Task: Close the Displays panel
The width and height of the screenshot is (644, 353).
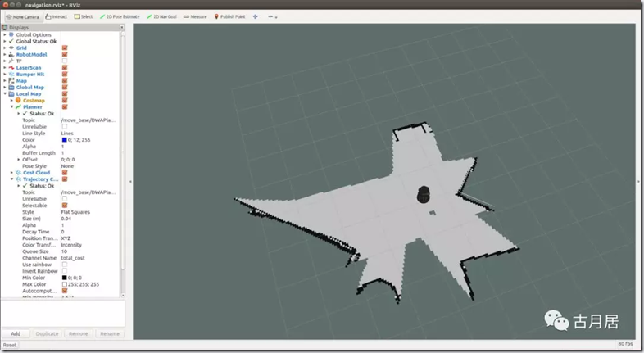Action: click(122, 28)
